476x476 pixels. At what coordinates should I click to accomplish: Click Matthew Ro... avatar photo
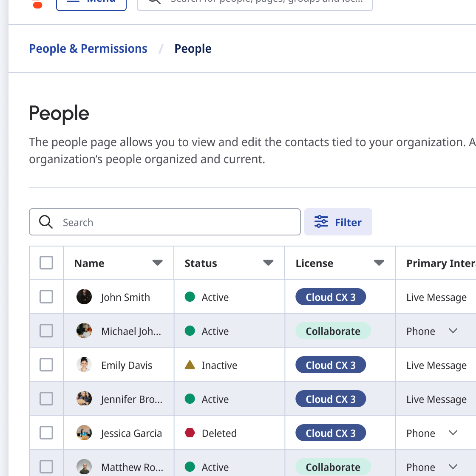click(x=84, y=467)
